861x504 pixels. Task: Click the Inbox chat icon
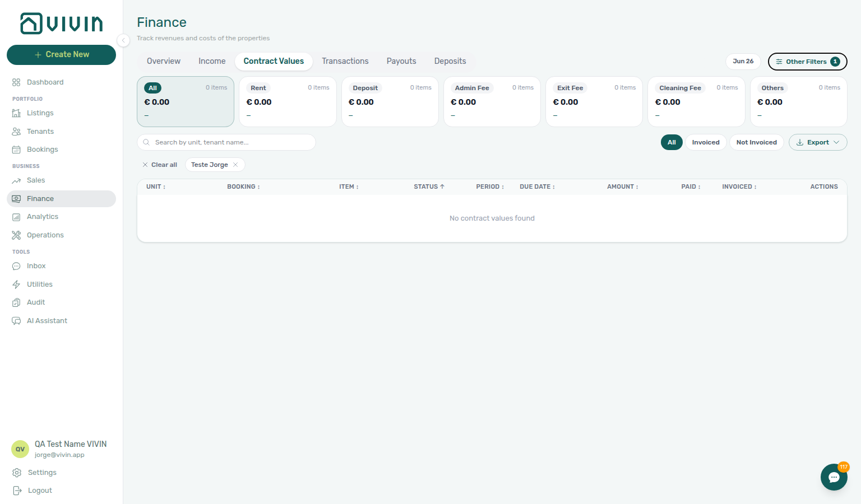coord(16,266)
